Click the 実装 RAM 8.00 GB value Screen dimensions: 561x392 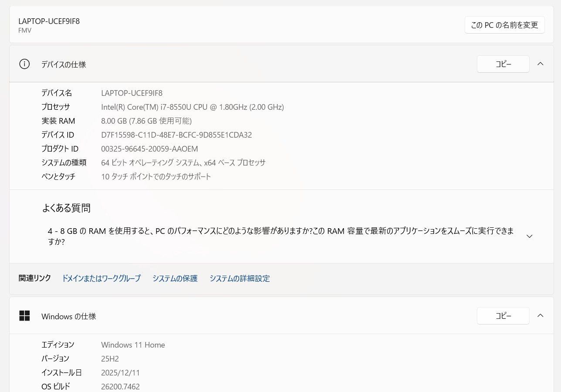pyautogui.click(x=146, y=121)
